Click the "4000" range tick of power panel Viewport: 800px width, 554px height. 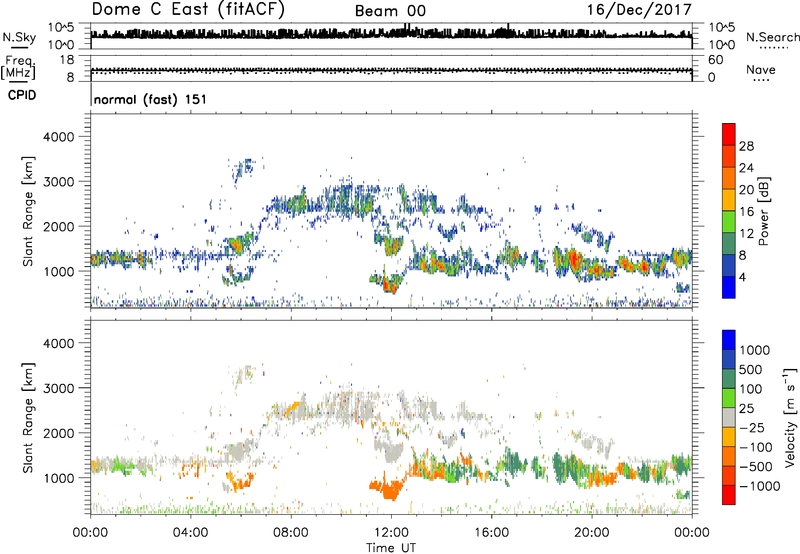58,137
